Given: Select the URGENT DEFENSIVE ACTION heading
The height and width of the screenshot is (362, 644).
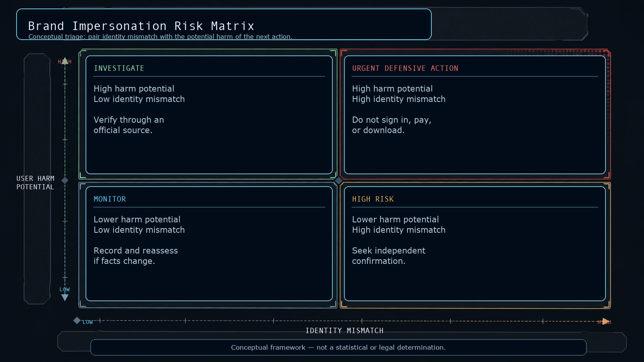Looking at the screenshot, I should click(x=405, y=68).
